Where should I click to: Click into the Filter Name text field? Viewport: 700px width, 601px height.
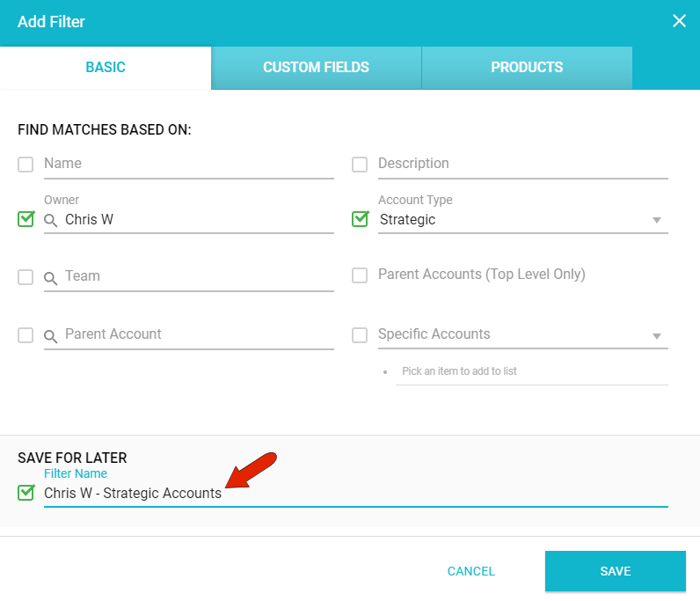click(352, 494)
